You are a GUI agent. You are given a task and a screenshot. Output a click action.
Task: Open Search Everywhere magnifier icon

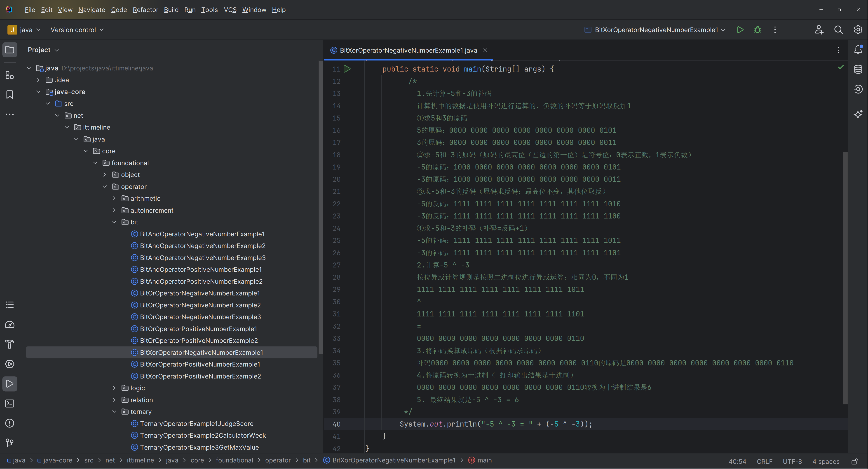click(x=838, y=30)
